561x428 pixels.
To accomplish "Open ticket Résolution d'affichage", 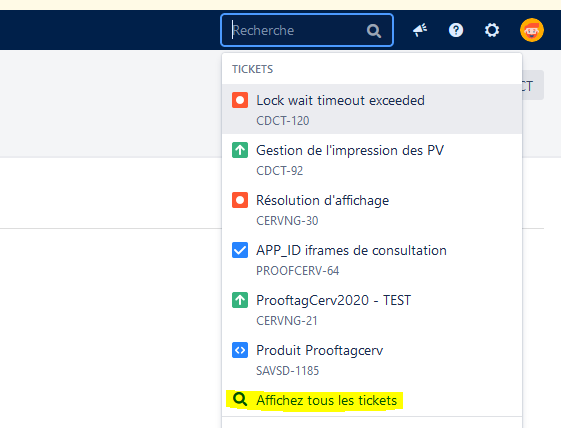I will point(372,209).
